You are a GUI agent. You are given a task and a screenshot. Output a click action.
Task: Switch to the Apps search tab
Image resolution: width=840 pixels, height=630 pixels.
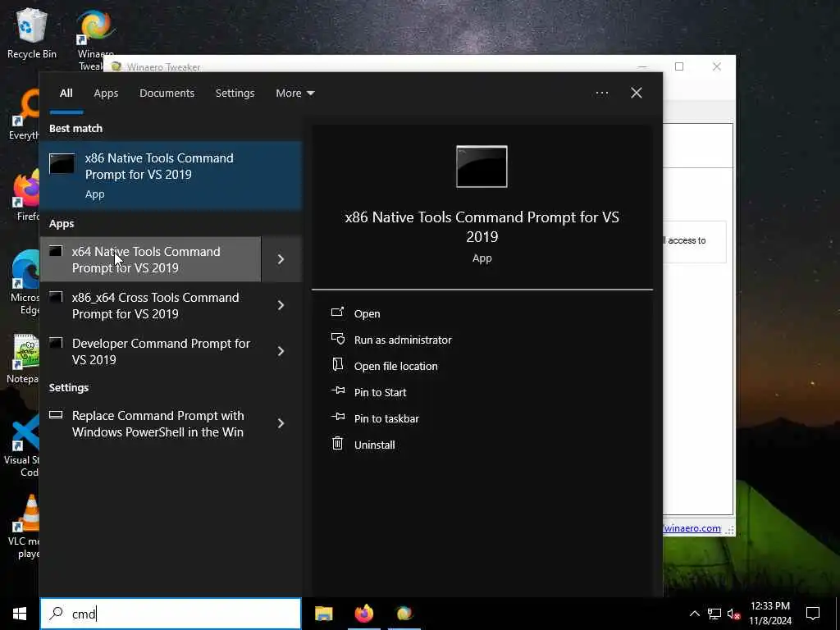pos(106,94)
